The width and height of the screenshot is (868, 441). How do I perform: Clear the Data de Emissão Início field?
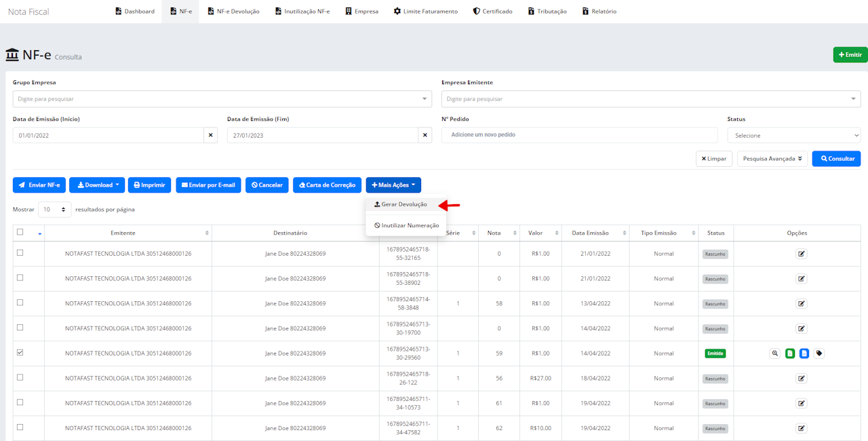point(210,134)
